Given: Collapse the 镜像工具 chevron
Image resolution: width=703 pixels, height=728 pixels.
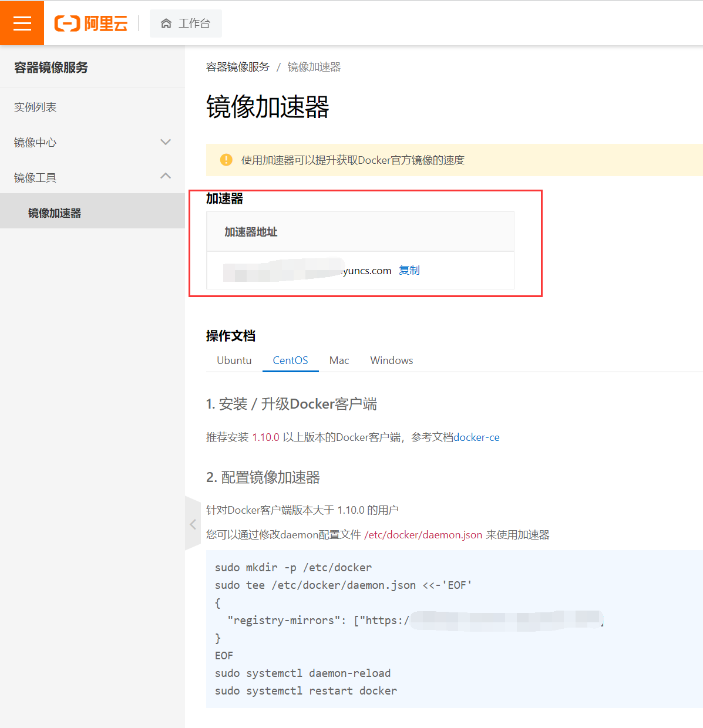Looking at the screenshot, I should click(x=166, y=176).
